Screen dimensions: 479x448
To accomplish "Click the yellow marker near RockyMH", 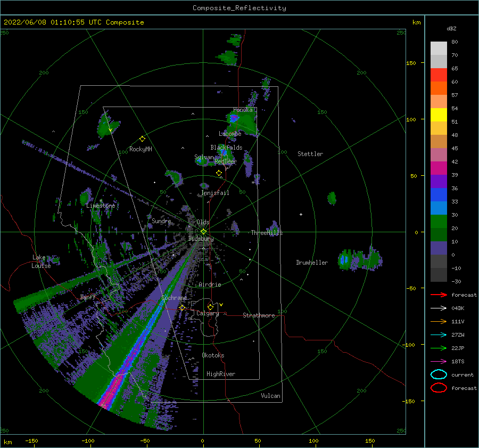I will tap(142, 139).
